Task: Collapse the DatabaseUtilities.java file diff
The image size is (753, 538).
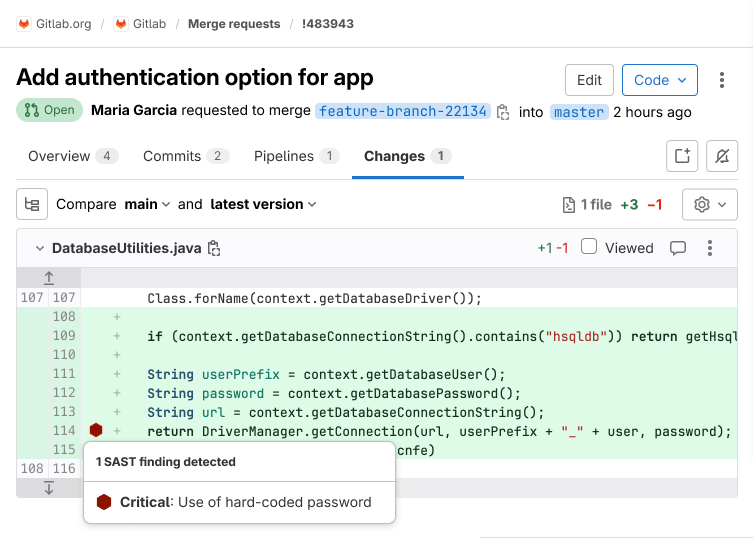Action: [x=39, y=248]
